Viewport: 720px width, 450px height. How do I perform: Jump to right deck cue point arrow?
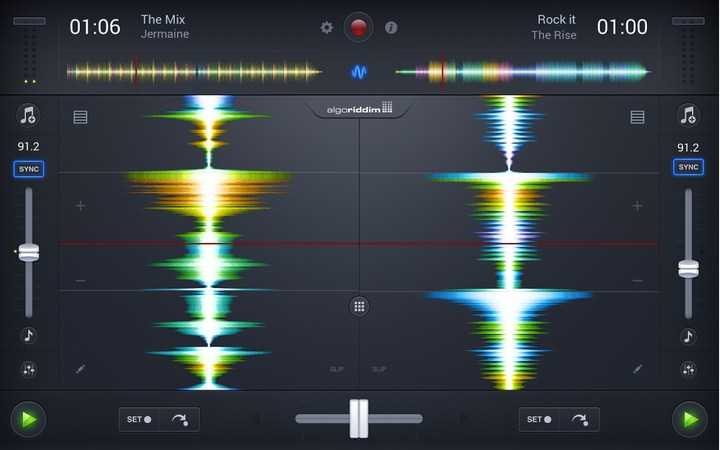(579, 419)
